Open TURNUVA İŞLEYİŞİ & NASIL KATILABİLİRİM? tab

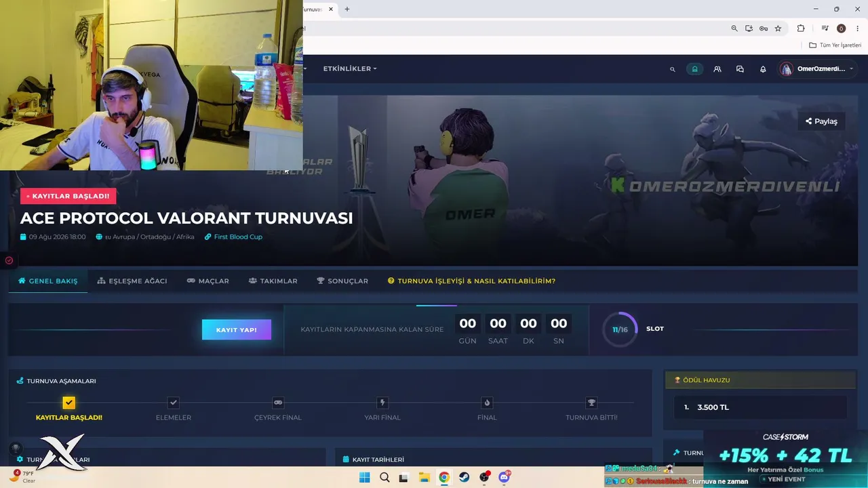[x=471, y=281]
